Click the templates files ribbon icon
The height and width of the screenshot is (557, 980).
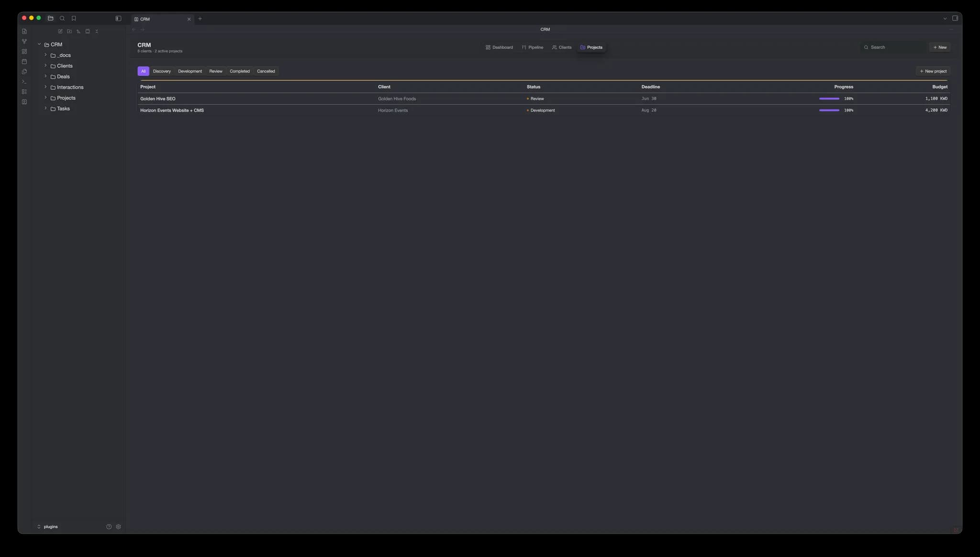coord(24,72)
